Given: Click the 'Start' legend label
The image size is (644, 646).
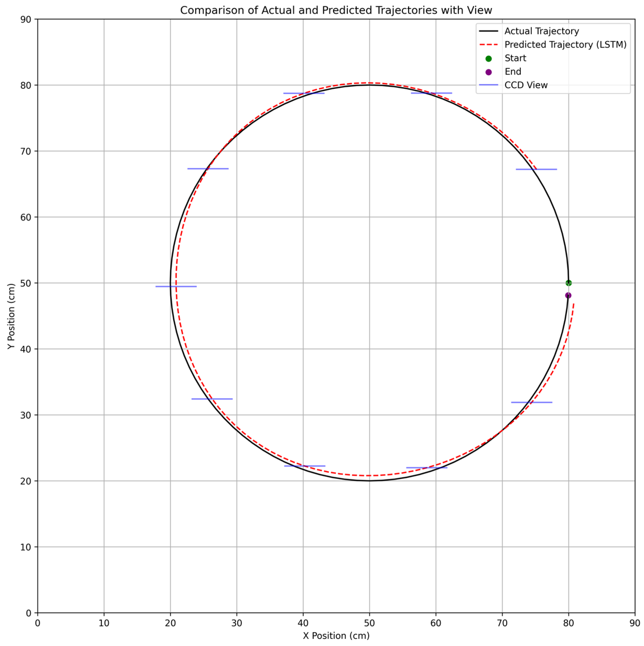Looking at the screenshot, I should pyautogui.click(x=515, y=58).
